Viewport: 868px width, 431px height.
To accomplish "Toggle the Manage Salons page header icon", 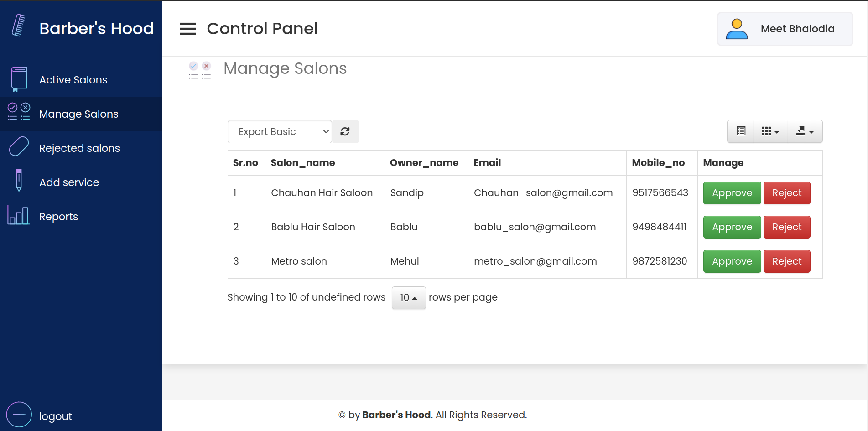I will [200, 70].
